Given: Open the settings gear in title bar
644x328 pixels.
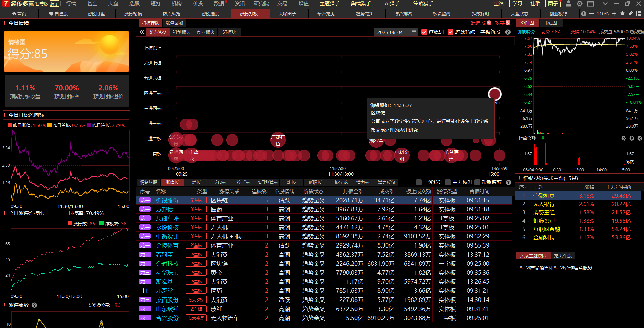Looking at the screenshot, I should click(x=579, y=4).
